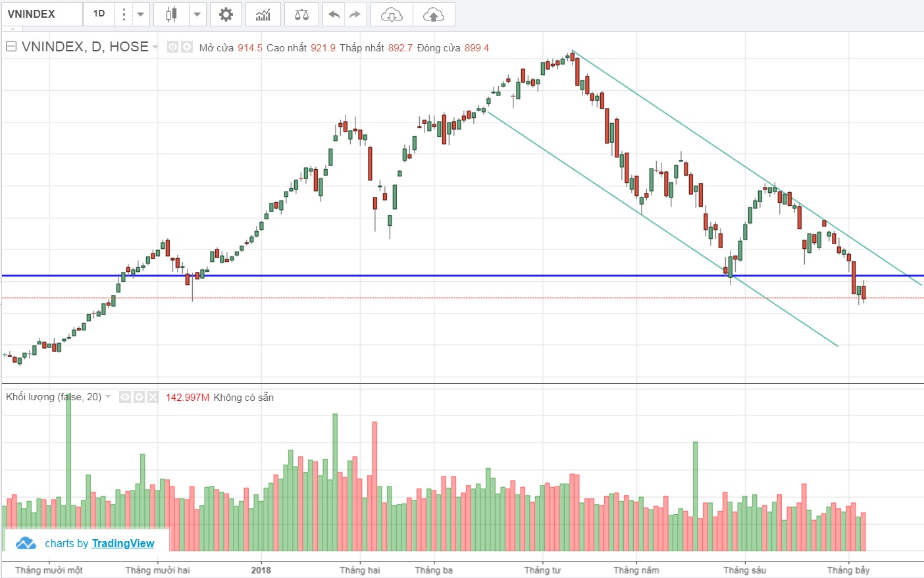Click the Đóng cửa value 899.4
Viewport: 924px width, 578px height.
click(x=476, y=48)
